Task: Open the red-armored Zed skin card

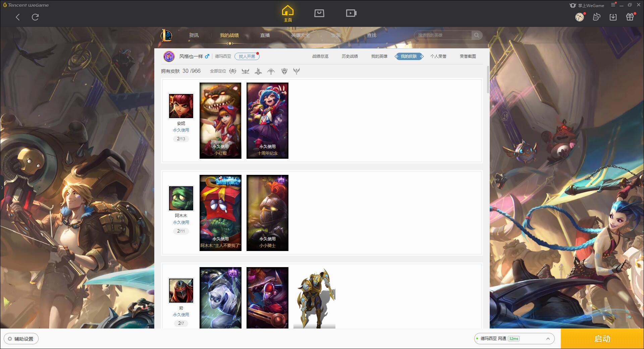Action: tap(267, 298)
